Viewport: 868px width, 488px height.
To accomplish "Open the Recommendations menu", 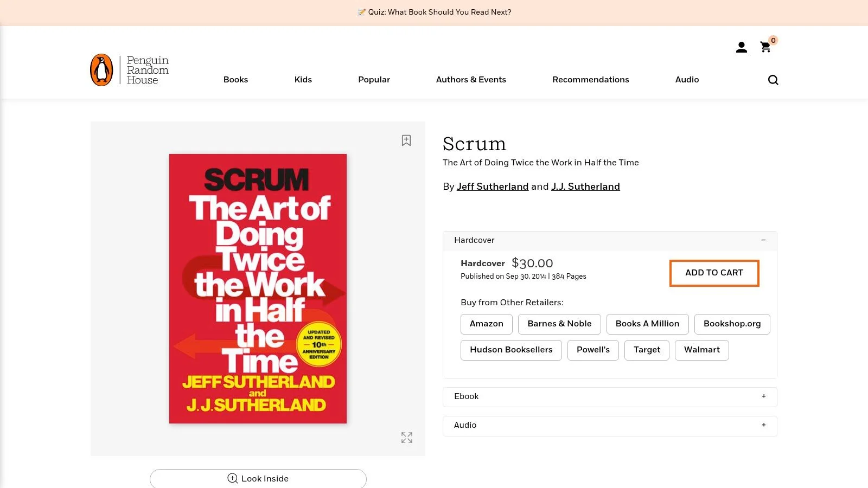I will [591, 80].
